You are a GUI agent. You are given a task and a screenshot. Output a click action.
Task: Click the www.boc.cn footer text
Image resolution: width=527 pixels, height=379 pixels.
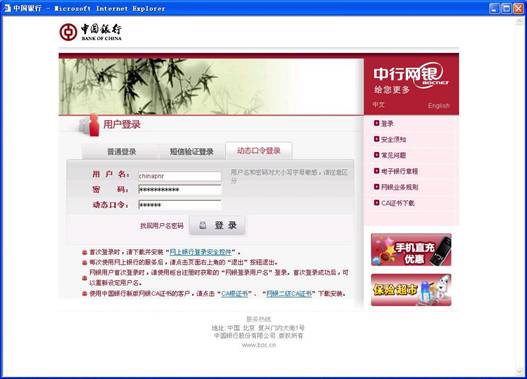pos(259,345)
